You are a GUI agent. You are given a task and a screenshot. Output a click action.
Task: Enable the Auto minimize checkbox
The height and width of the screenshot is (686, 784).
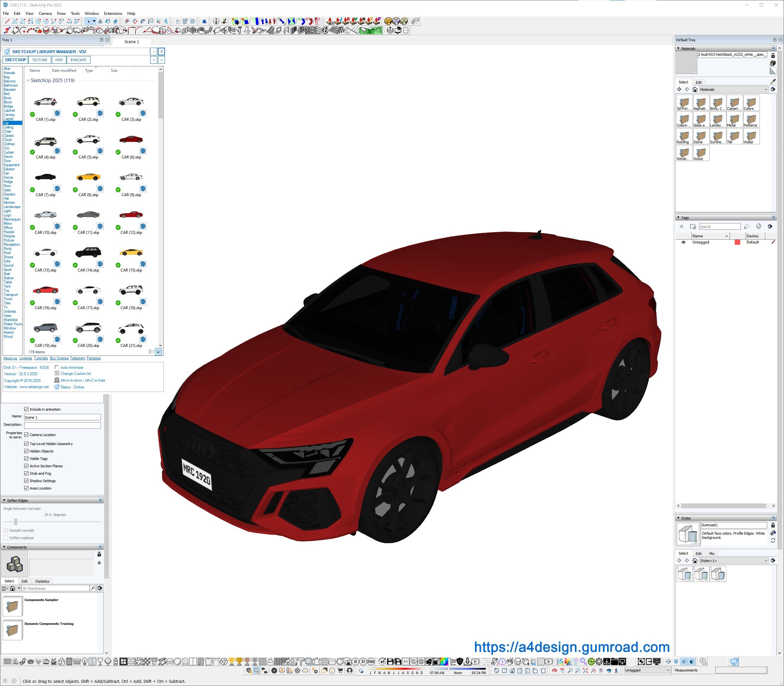pos(57,367)
